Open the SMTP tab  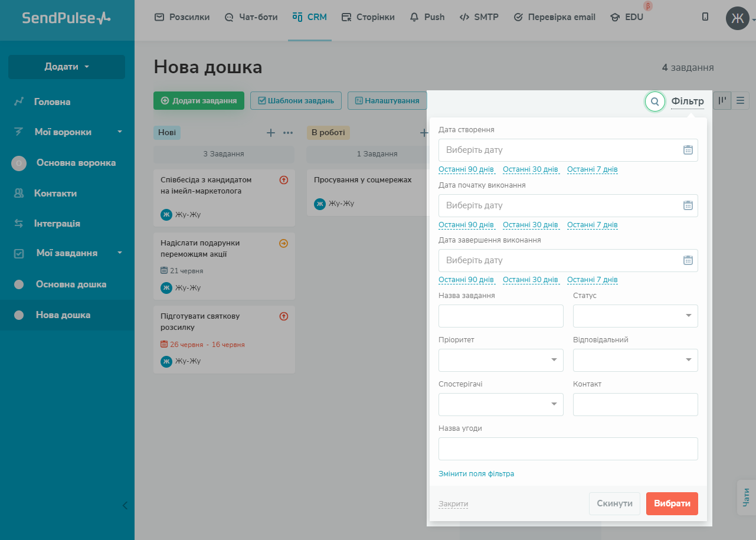(x=479, y=17)
